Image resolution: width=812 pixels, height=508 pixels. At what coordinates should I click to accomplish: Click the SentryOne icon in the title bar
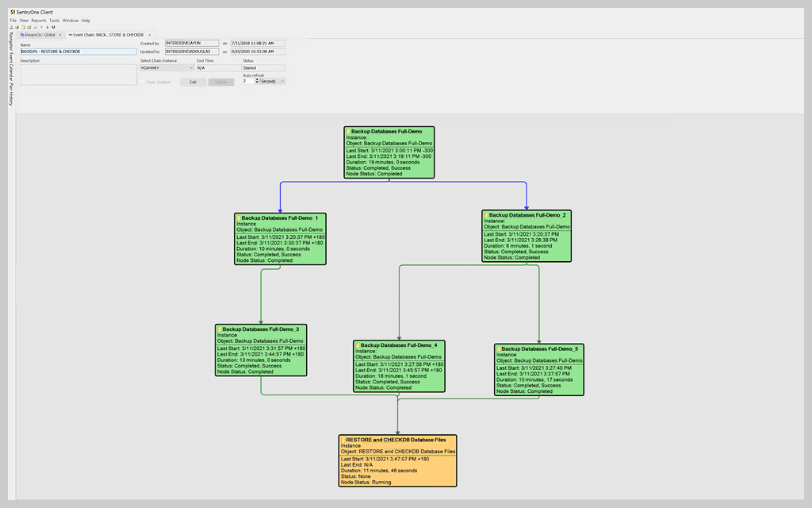[x=13, y=12]
